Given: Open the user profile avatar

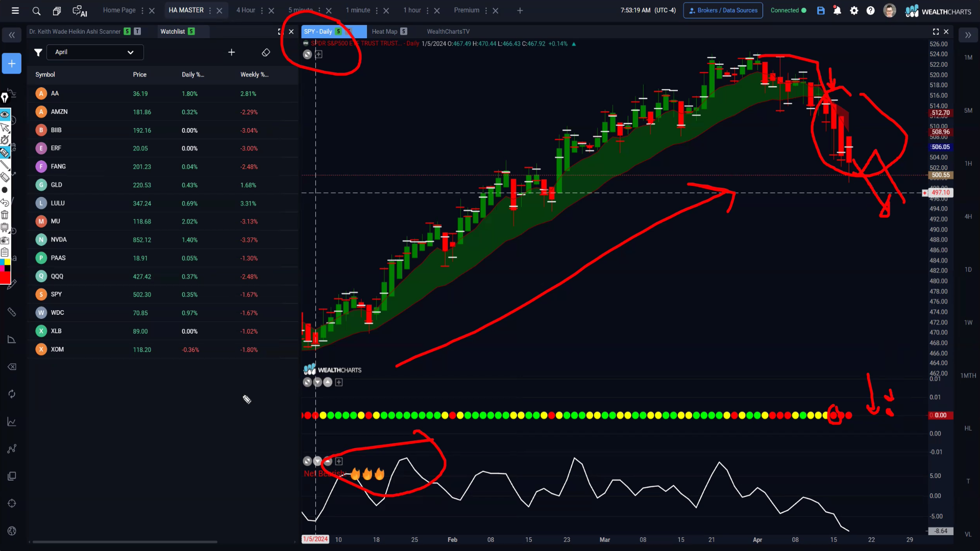Looking at the screenshot, I should click(890, 10).
